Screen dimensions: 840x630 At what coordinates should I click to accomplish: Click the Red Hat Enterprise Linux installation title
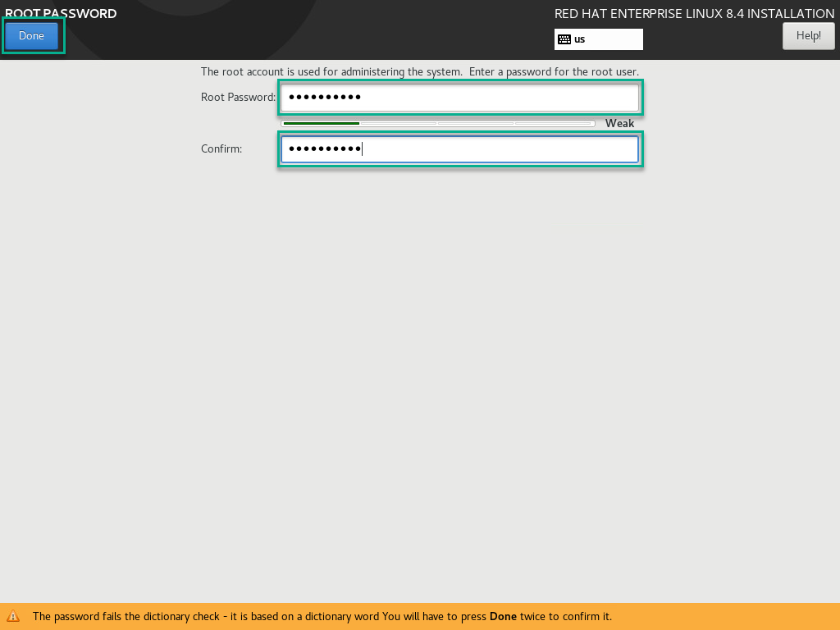[694, 14]
